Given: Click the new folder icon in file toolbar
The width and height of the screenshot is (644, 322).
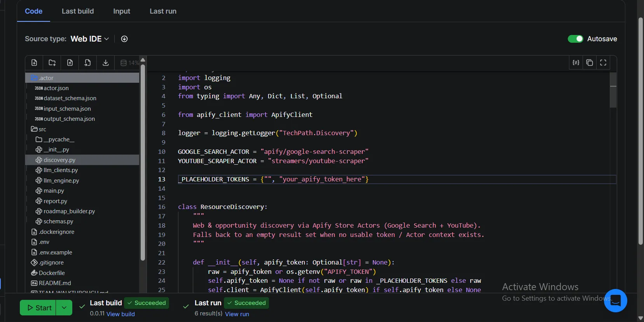Looking at the screenshot, I should click(x=52, y=63).
